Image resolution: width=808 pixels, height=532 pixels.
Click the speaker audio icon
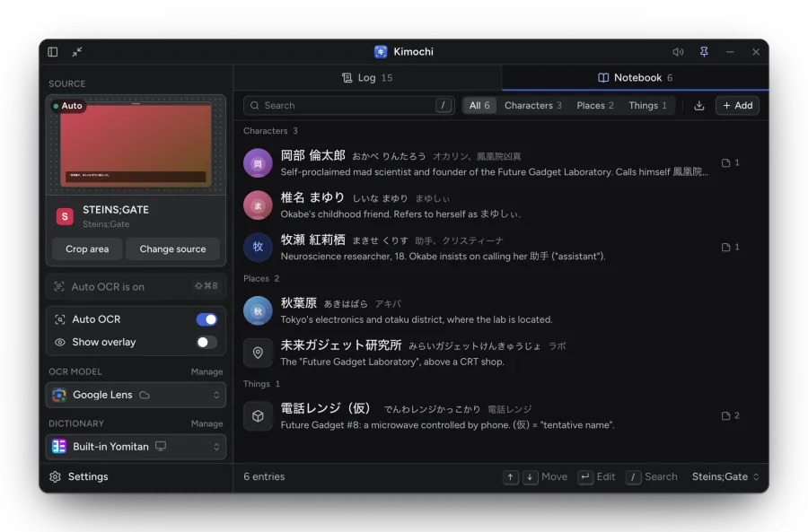pyautogui.click(x=678, y=52)
